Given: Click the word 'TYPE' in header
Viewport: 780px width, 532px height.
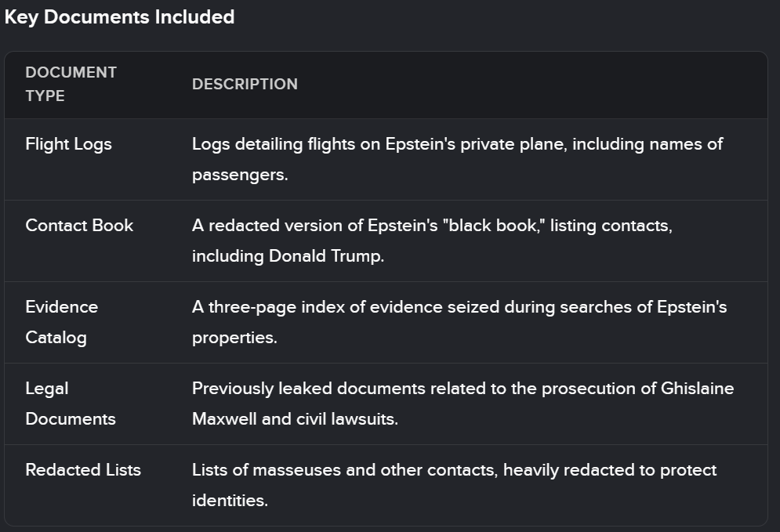Looking at the screenshot, I should [45, 96].
